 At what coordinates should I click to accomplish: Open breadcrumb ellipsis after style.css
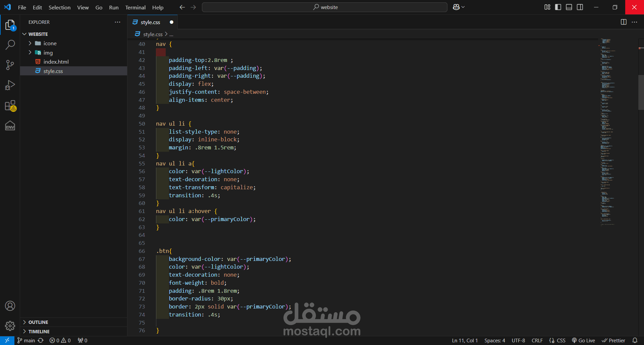point(171,34)
